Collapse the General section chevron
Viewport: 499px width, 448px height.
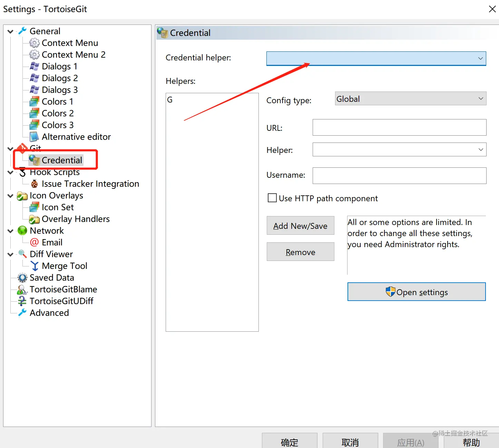tap(10, 31)
